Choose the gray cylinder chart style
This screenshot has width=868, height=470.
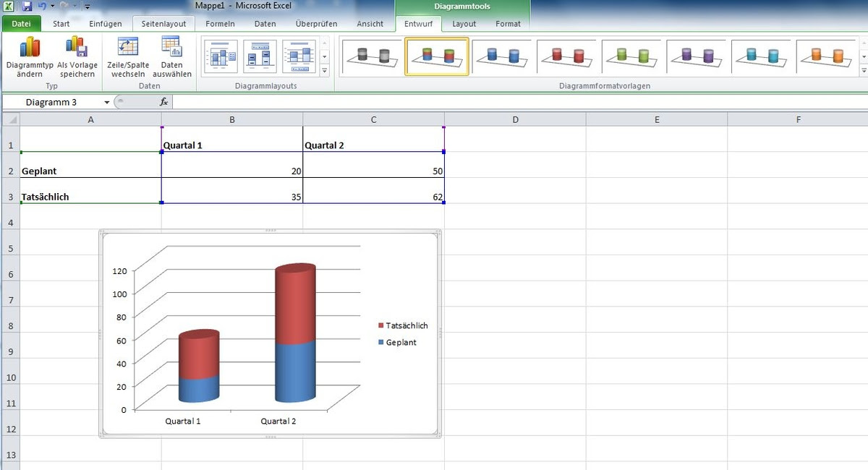point(373,56)
